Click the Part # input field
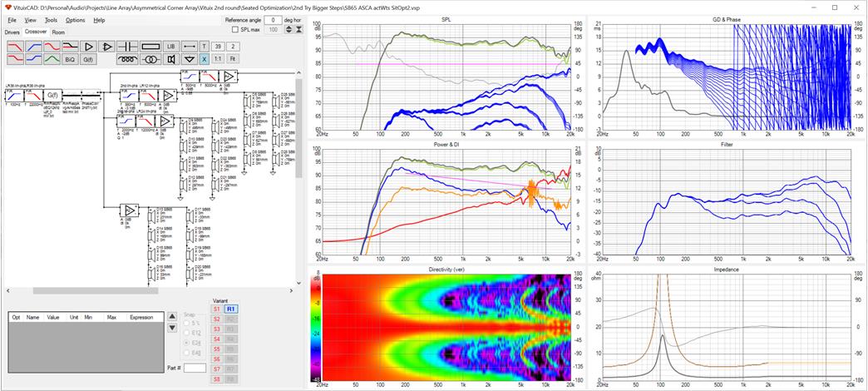Viewport: 868px width, 391px height. 195,368
